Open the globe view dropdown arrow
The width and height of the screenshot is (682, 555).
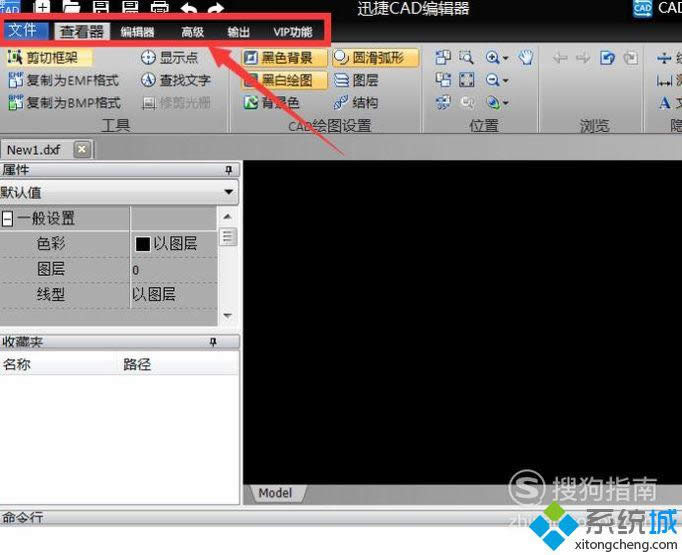505,104
